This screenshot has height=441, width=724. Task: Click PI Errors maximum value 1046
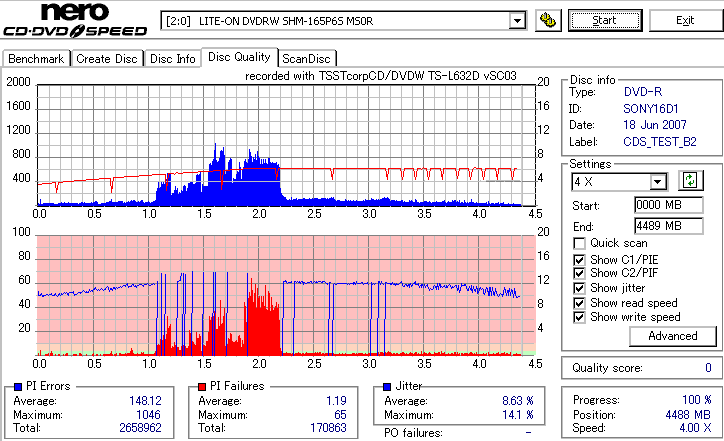148,415
